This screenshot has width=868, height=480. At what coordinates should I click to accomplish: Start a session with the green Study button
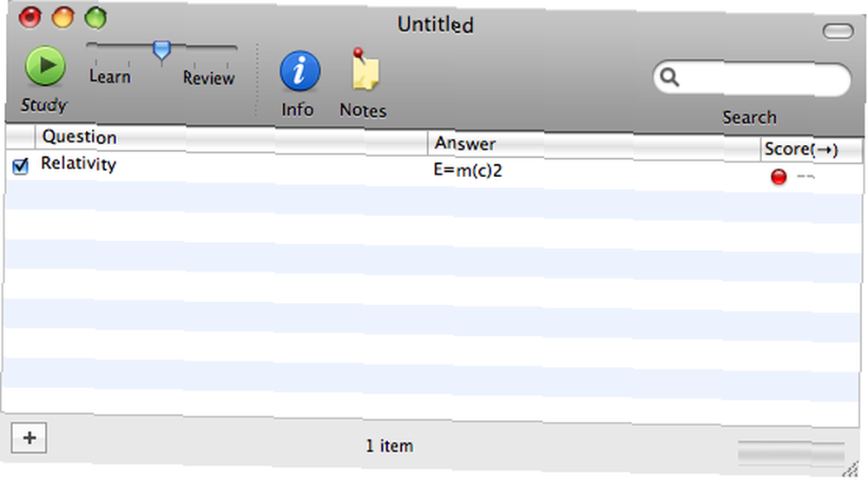[x=45, y=66]
